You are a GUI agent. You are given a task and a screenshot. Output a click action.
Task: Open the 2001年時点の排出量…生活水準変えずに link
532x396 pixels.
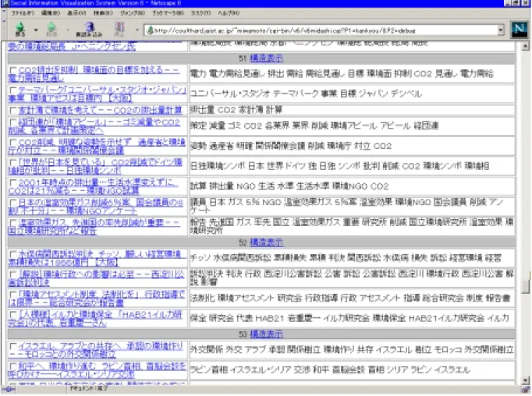[x=91, y=186]
